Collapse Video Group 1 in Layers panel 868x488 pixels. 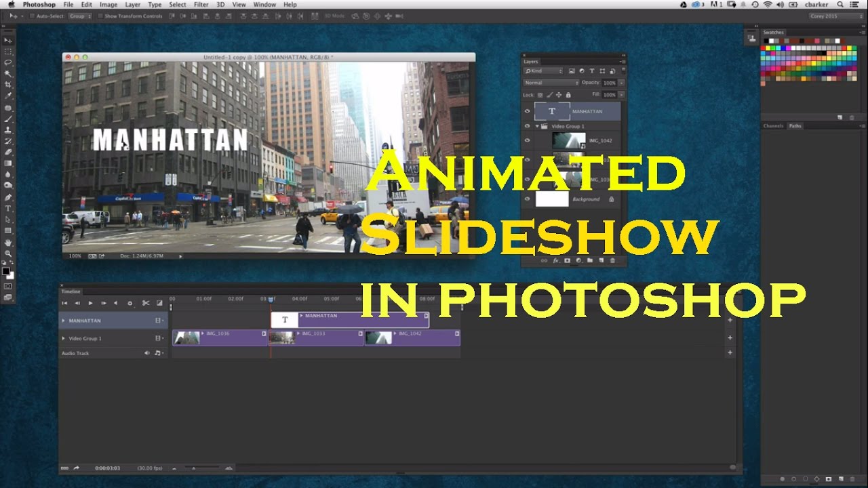point(537,126)
